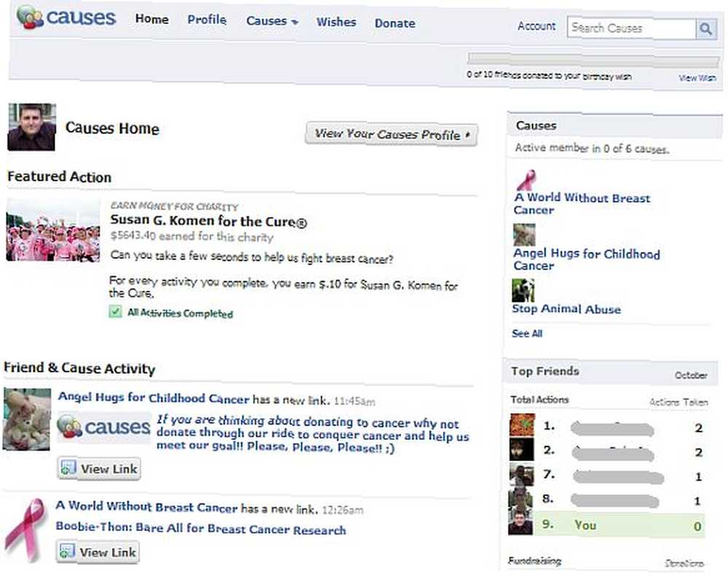Click the October label in Top Friends
This screenshot has height=577, width=728.
tap(692, 375)
